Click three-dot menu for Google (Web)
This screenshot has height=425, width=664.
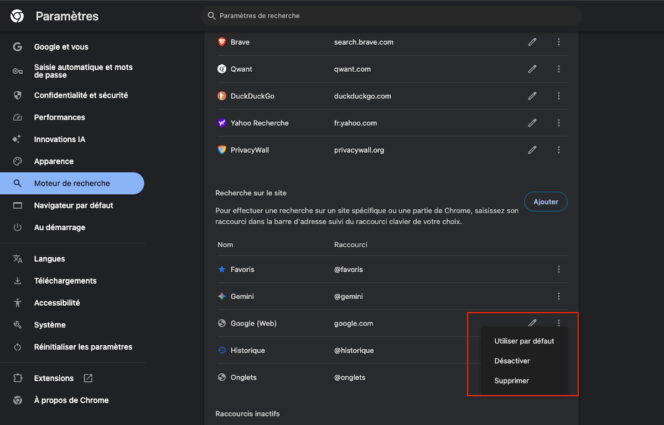559,323
